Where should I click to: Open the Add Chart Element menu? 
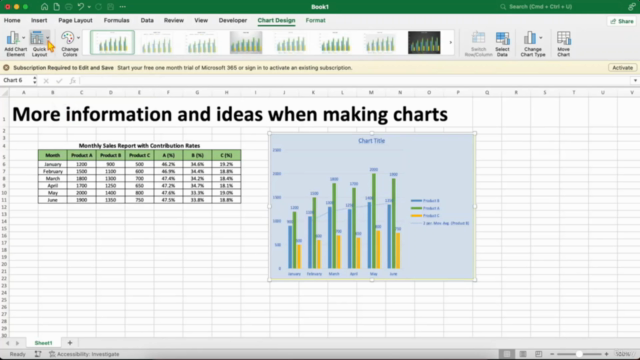pyautogui.click(x=15, y=44)
